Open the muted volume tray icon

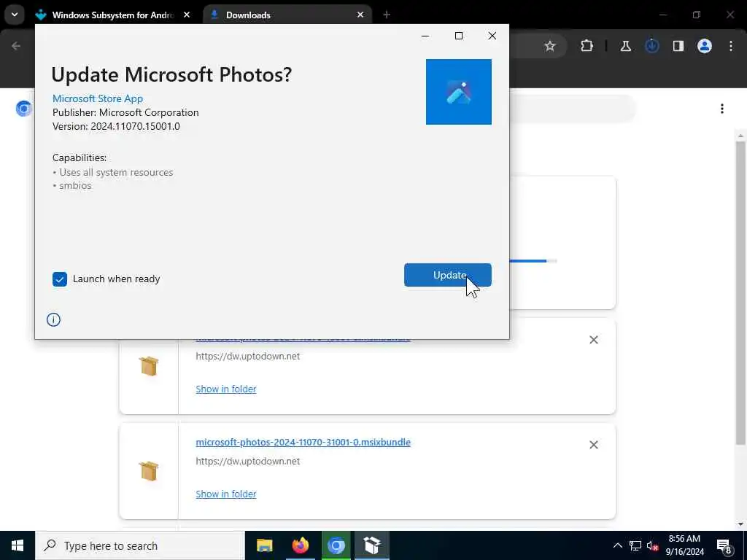click(x=652, y=545)
